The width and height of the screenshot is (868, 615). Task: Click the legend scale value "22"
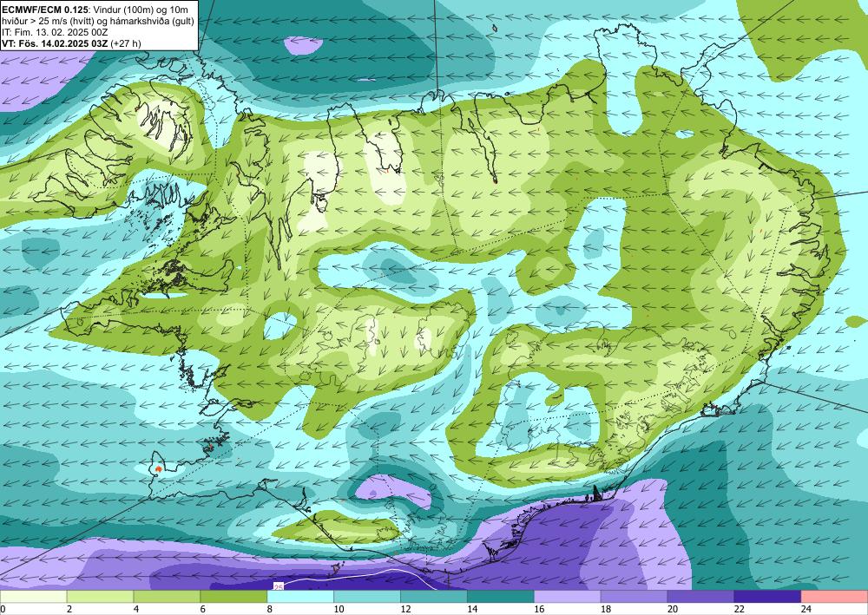(740, 609)
